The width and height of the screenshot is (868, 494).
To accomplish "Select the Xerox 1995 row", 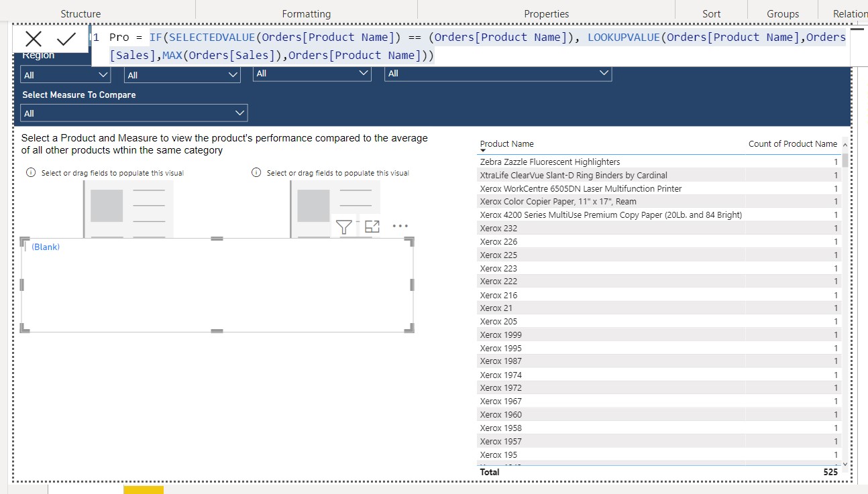I will tap(659, 348).
